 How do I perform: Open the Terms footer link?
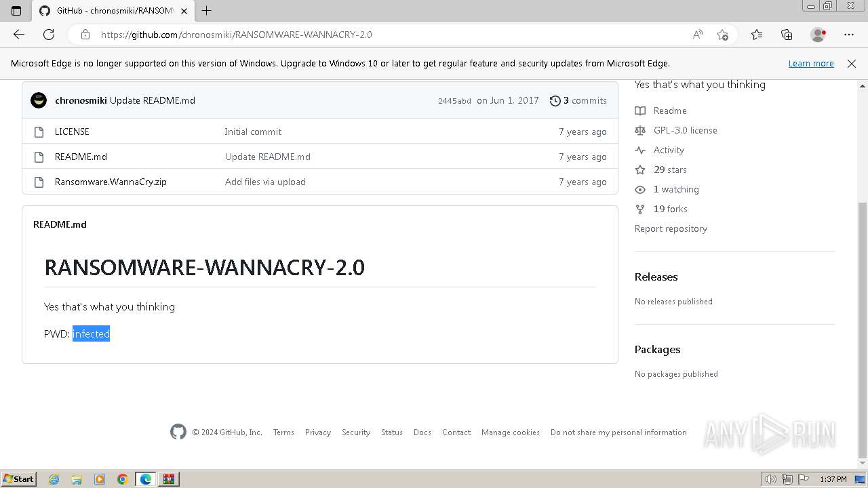[283, 432]
